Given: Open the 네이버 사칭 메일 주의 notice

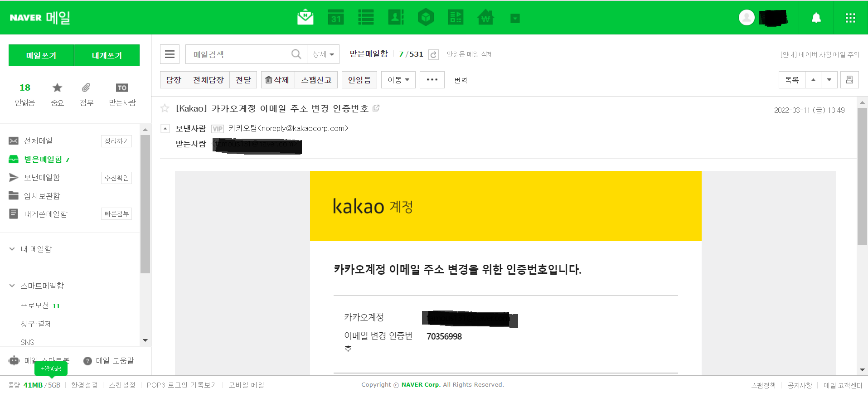Looking at the screenshot, I should pos(820,54).
